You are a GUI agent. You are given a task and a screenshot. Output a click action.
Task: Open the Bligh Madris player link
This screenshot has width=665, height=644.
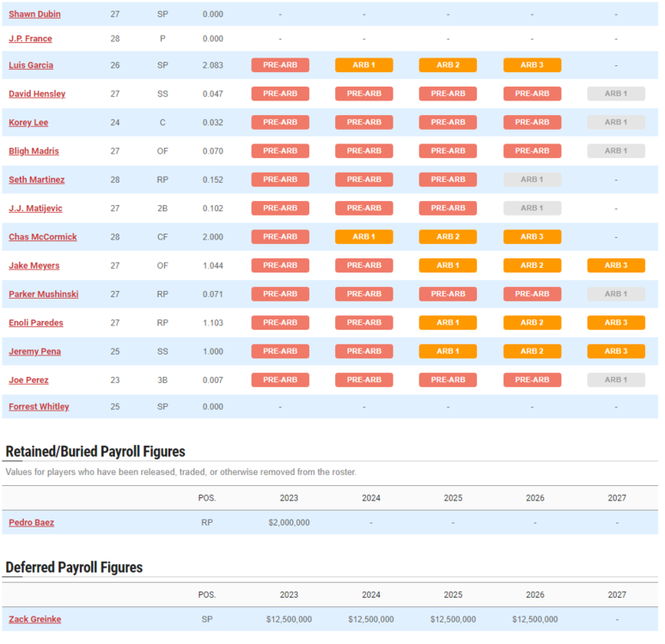(34, 151)
